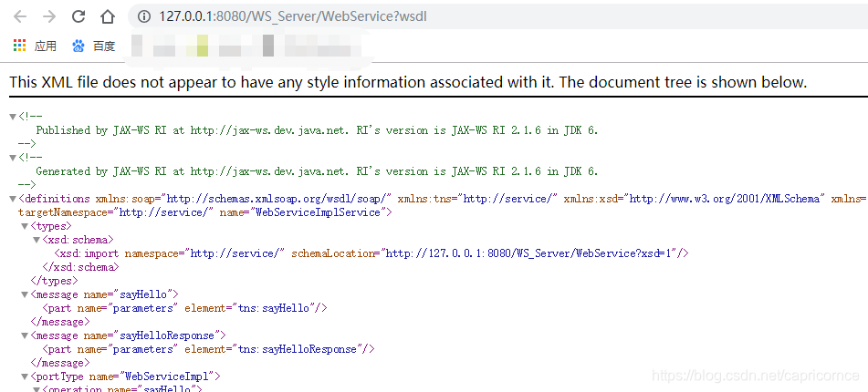
Task: Click the 'This XML file does not appear' notice
Action: (x=409, y=82)
